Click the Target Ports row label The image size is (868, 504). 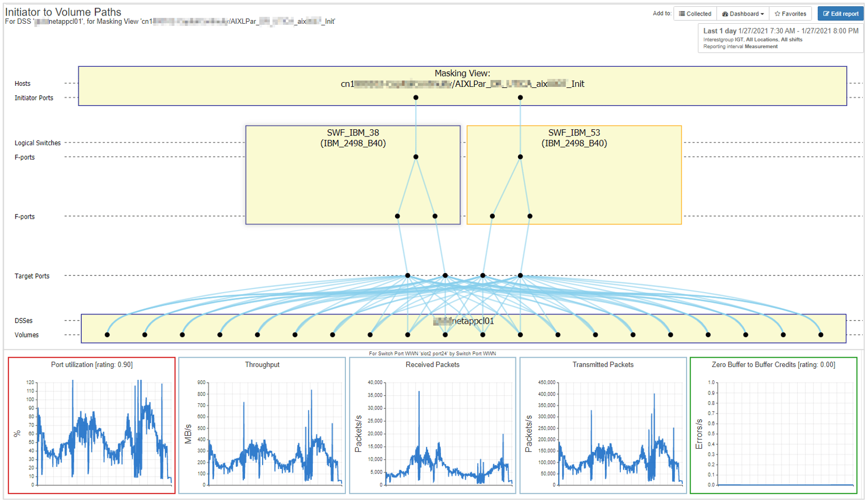pos(32,276)
